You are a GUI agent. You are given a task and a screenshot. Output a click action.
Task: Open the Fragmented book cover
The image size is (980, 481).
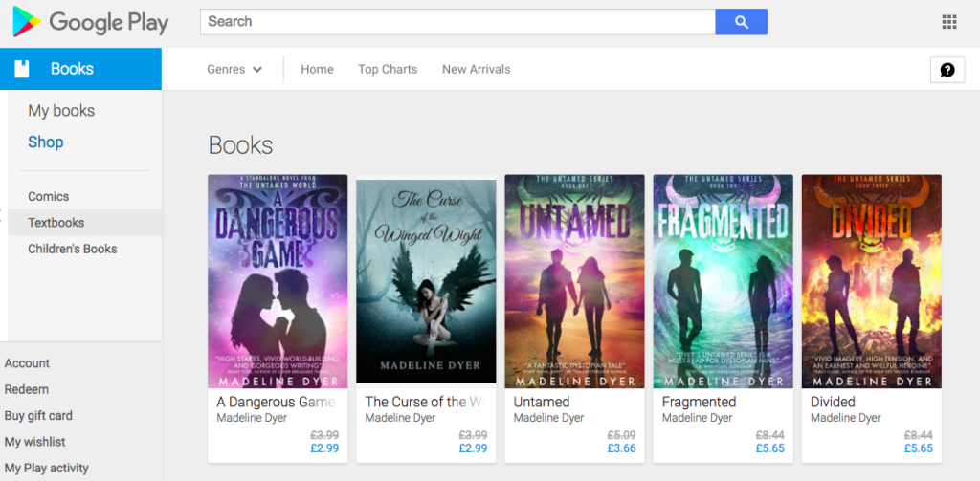coord(724,281)
